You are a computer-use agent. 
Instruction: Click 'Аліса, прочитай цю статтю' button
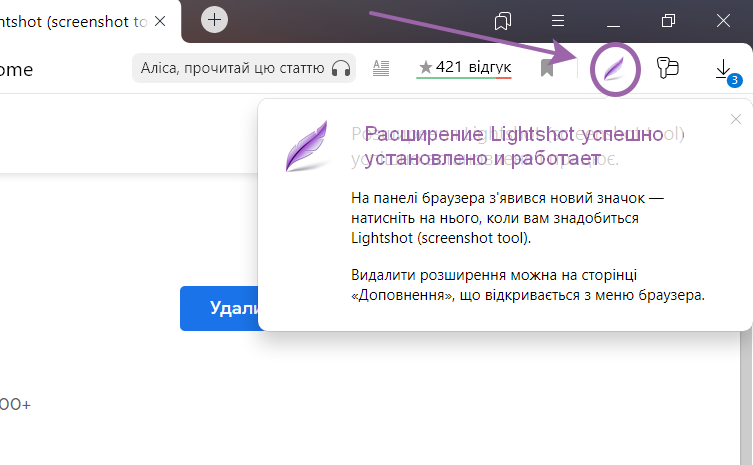click(x=244, y=68)
